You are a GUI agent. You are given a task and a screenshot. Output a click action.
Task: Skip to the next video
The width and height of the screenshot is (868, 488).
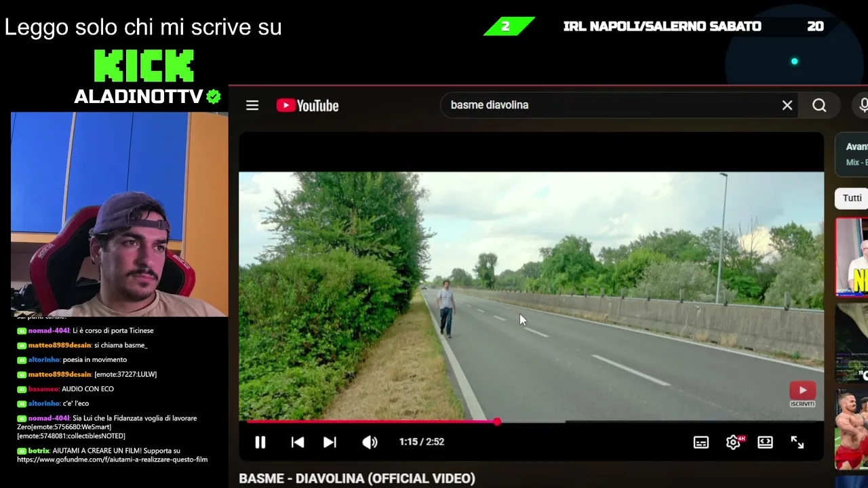click(x=330, y=442)
